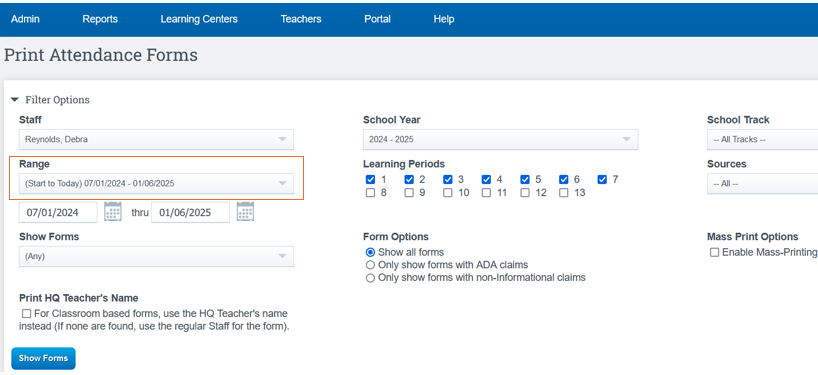Screen dimensions: 818x375
Task: Uncheck Learning Period 1 checkbox
Action: (x=370, y=179)
